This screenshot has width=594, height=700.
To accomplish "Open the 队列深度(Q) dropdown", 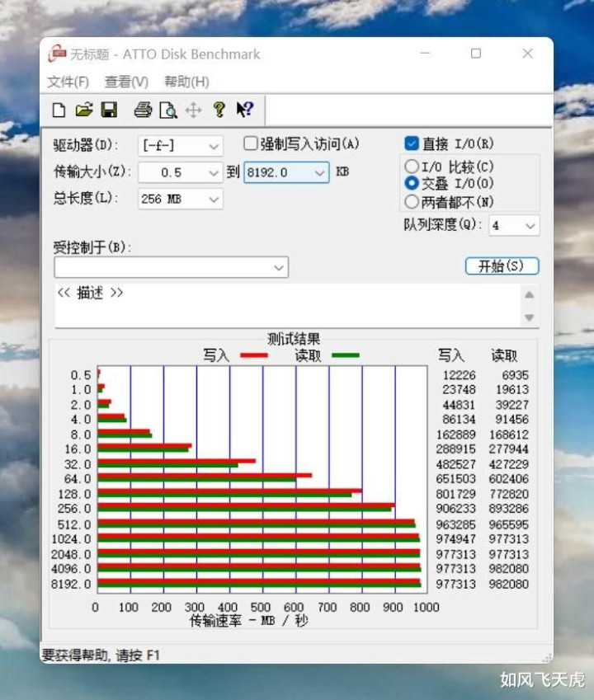I will (x=514, y=225).
